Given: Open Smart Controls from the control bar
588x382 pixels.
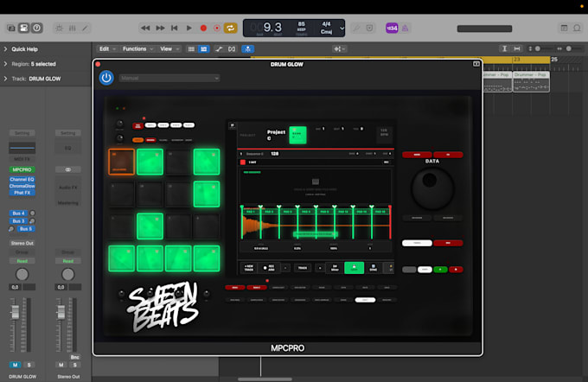Looking at the screenshot, I should point(60,29).
